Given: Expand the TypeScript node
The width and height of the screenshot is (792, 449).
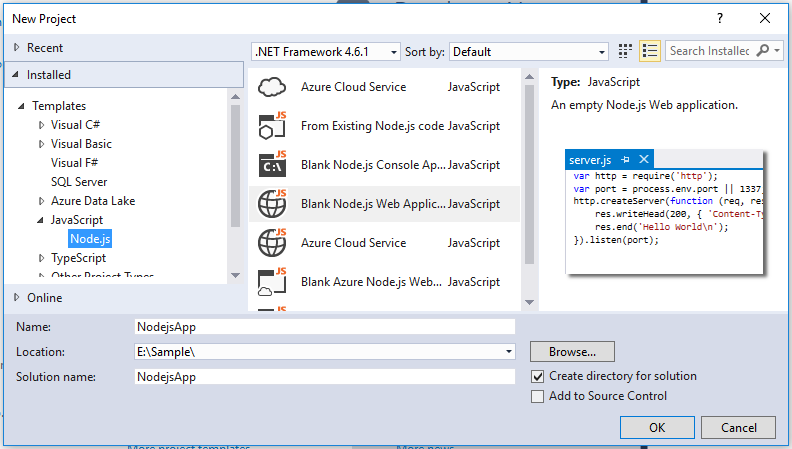Looking at the screenshot, I should (41, 258).
